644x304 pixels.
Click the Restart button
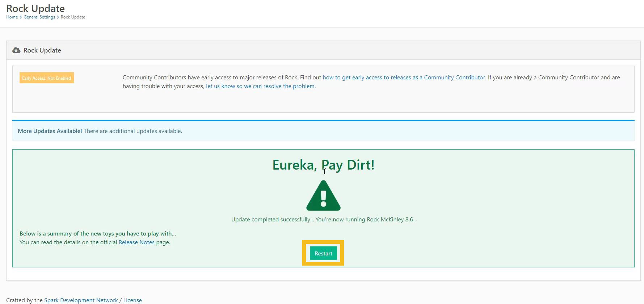coord(323,253)
